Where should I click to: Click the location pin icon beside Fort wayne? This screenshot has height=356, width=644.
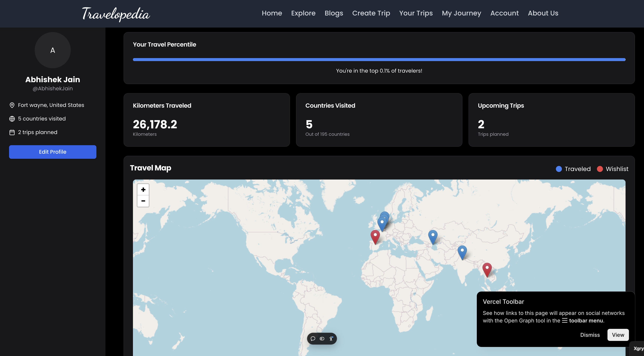[x=12, y=105]
